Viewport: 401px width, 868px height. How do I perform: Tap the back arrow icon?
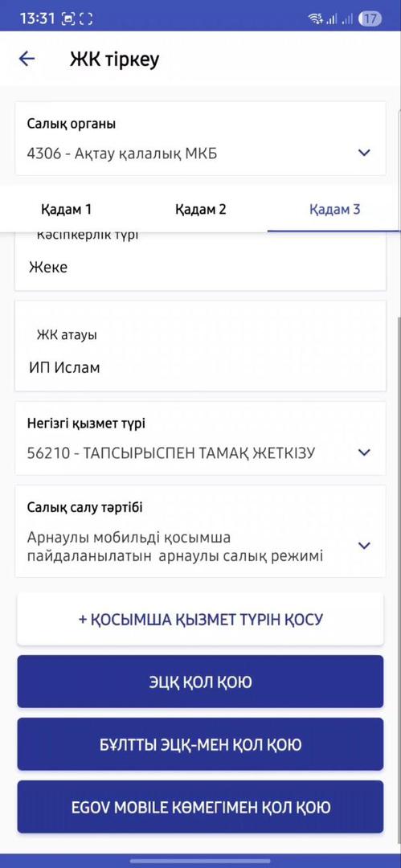pos(27,59)
